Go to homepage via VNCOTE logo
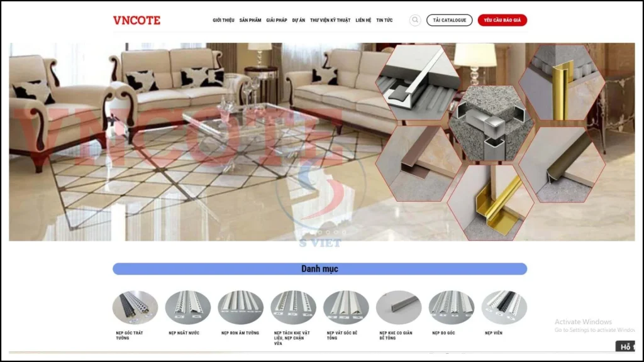Screen dimensions: 644x362 click(x=136, y=20)
